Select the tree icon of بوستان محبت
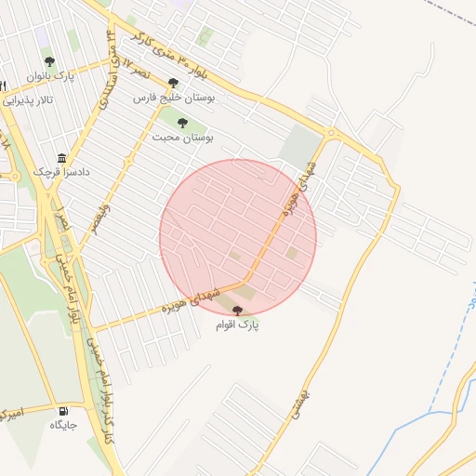476x476 pixels. pyautogui.click(x=182, y=123)
